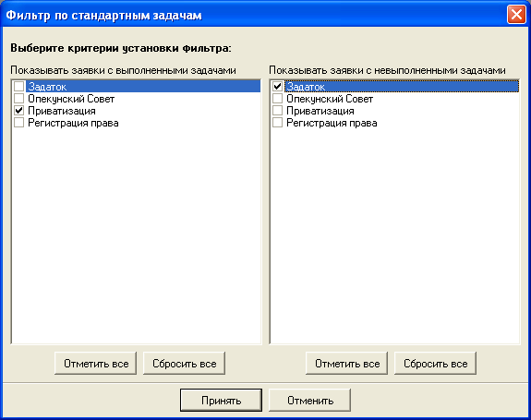The width and height of the screenshot is (531, 420).
Task: Click Отметить все under the uncompleted tasks list
Action: pyautogui.click(x=347, y=363)
